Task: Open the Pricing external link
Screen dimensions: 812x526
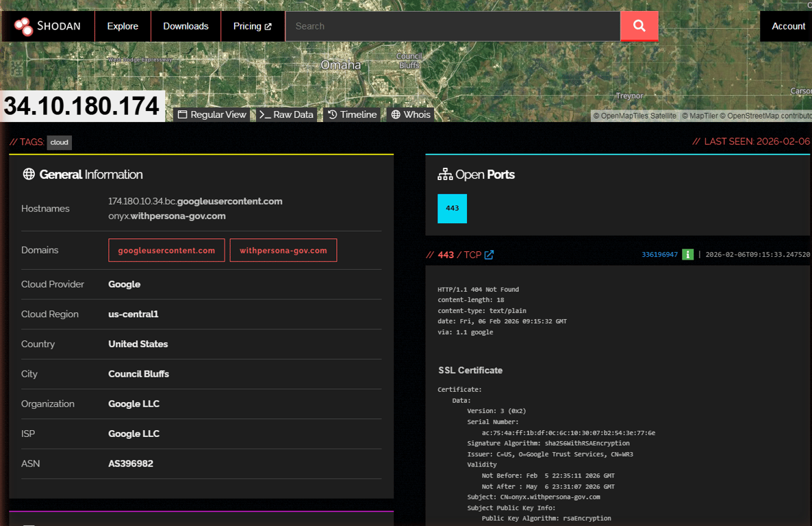Action: [252, 26]
